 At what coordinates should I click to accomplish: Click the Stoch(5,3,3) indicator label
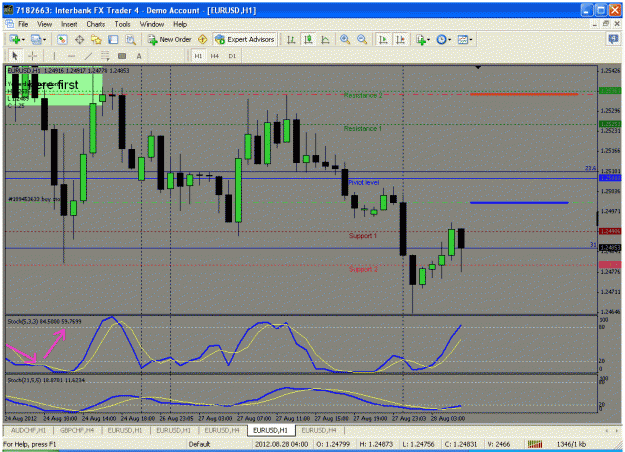(44, 321)
